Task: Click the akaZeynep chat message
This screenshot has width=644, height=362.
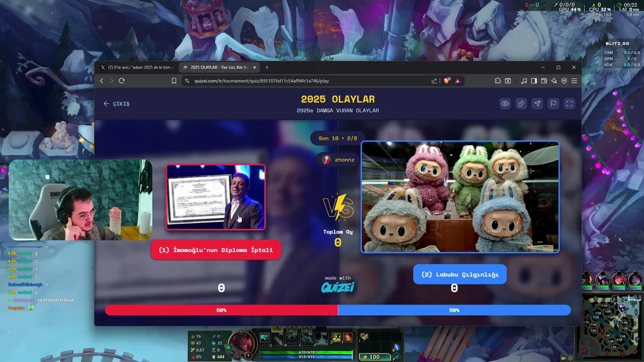Action: coord(41,300)
